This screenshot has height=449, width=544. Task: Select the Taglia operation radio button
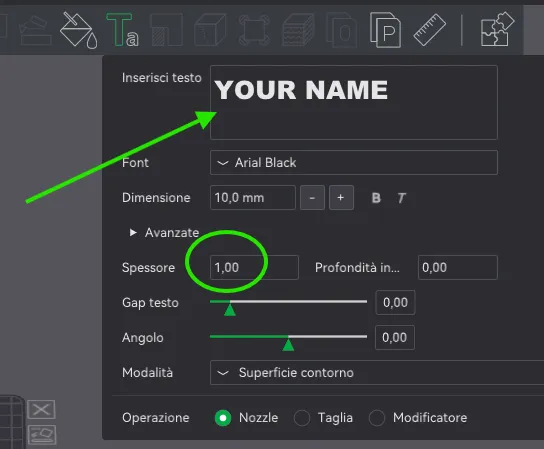302,418
